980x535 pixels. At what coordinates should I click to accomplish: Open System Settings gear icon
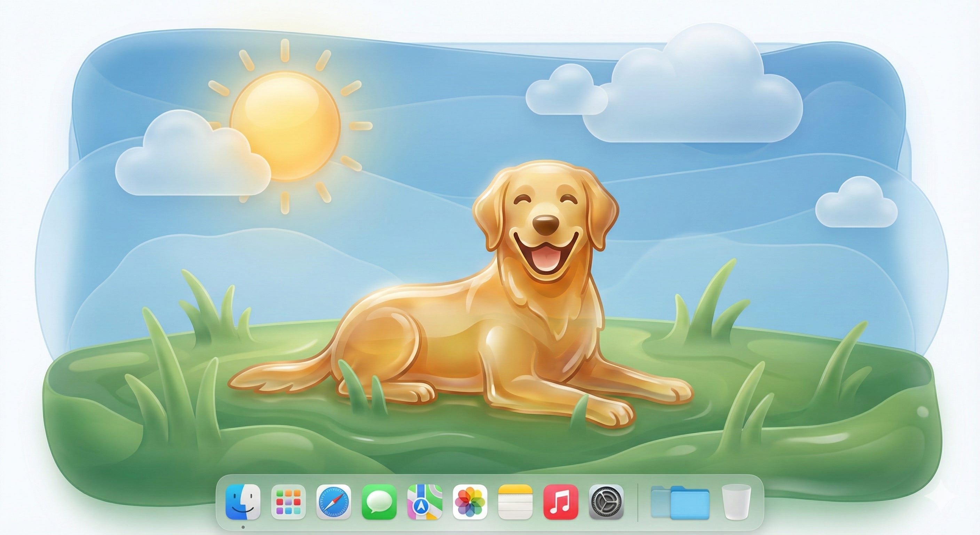[x=606, y=502]
